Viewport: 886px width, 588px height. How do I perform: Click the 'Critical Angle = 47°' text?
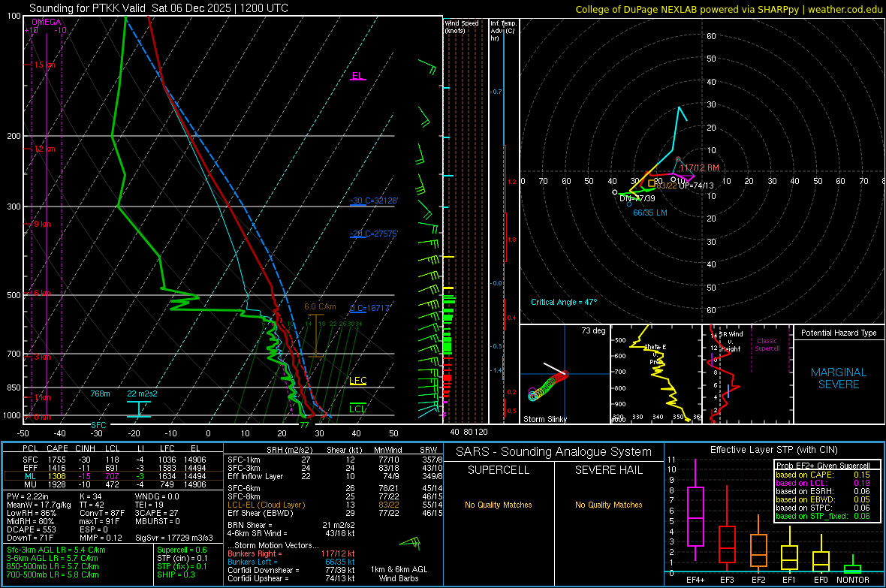tap(564, 302)
